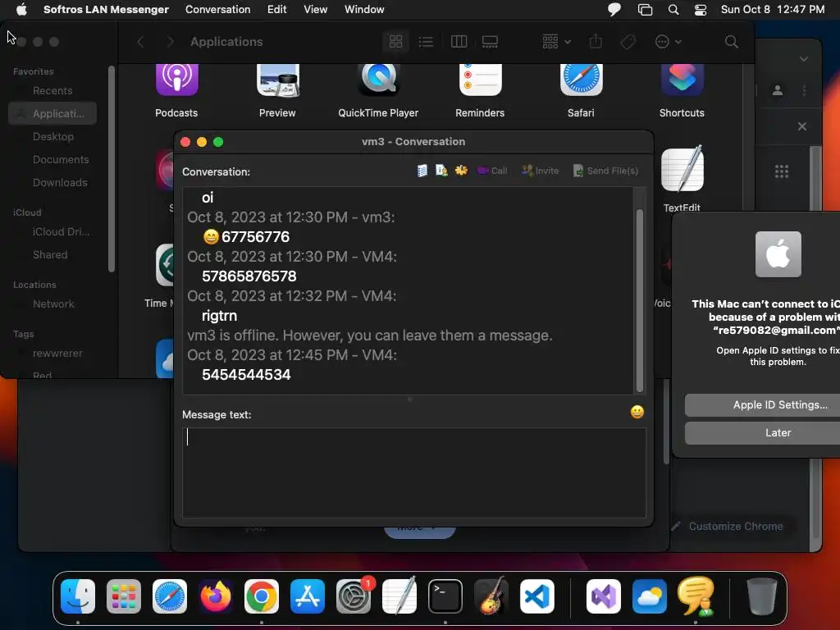840x630 pixels.
Task: Click the date and time in menu bar
Action: click(x=773, y=9)
